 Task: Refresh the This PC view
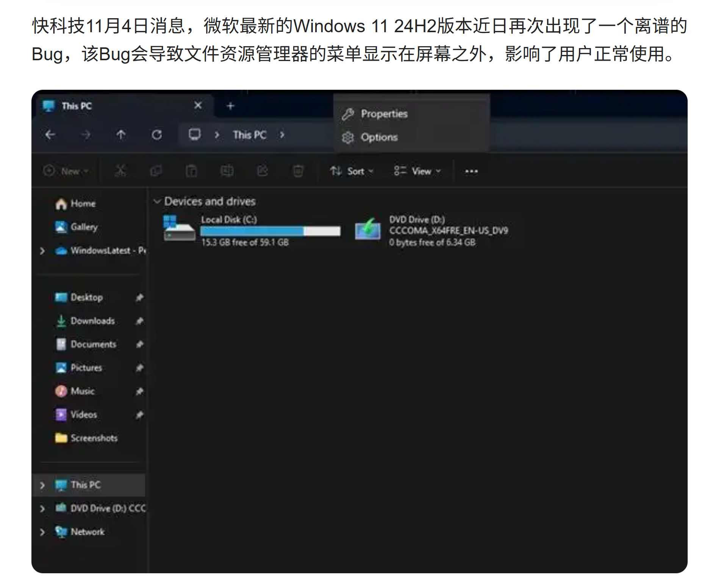(x=157, y=134)
